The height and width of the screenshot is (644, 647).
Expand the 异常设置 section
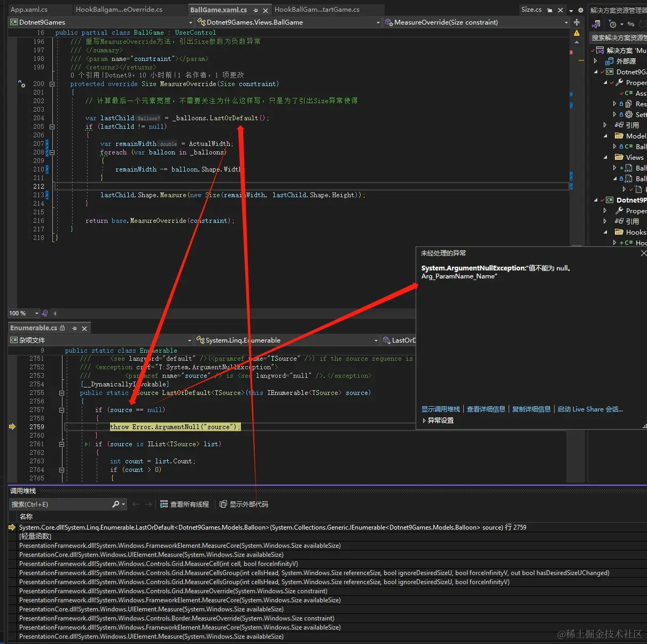438,421
